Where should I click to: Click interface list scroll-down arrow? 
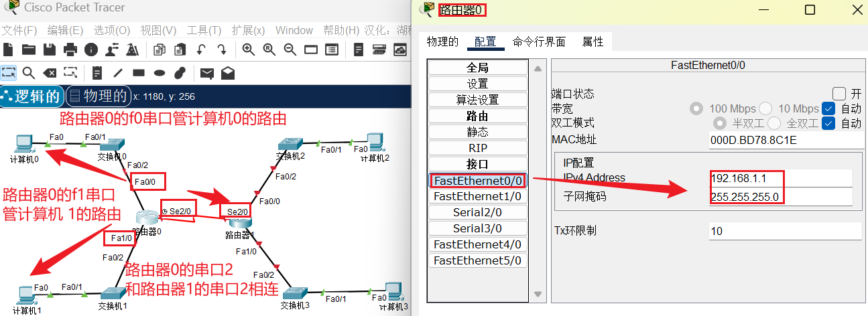(x=536, y=294)
